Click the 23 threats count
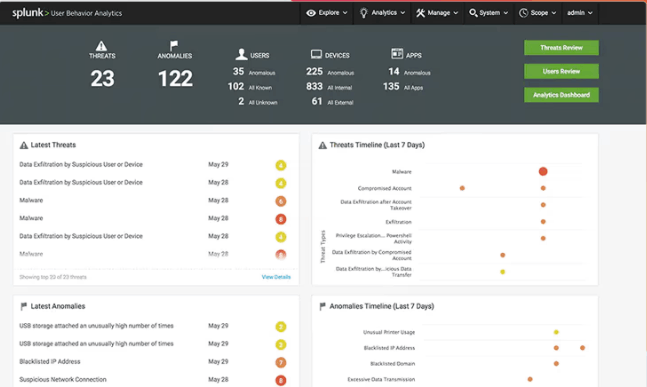Screen dimensions: 647x387 point(102,78)
